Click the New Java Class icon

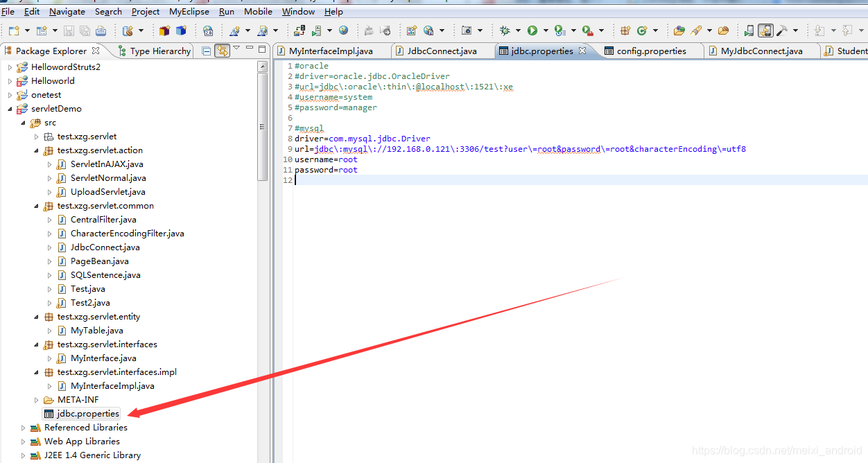click(642, 30)
